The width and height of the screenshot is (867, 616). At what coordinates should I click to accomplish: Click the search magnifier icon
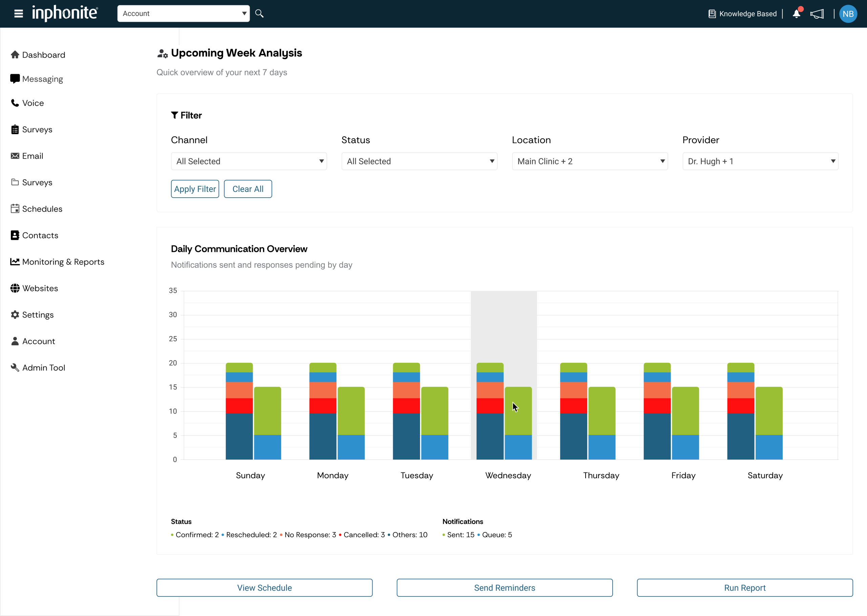259,14
